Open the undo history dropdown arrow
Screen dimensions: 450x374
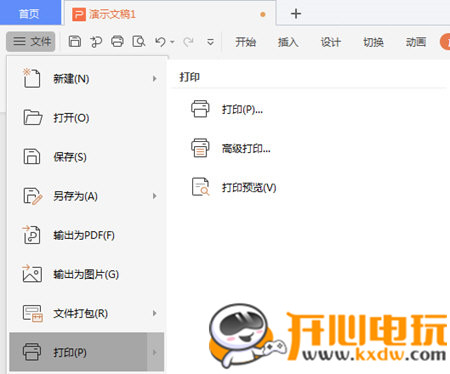[172, 42]
